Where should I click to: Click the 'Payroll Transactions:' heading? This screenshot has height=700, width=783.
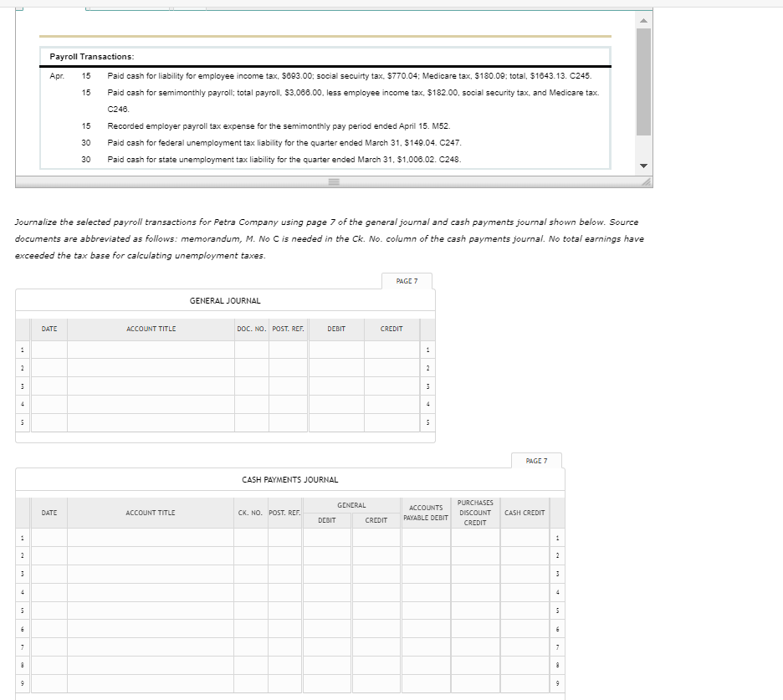tap(92, 56)
